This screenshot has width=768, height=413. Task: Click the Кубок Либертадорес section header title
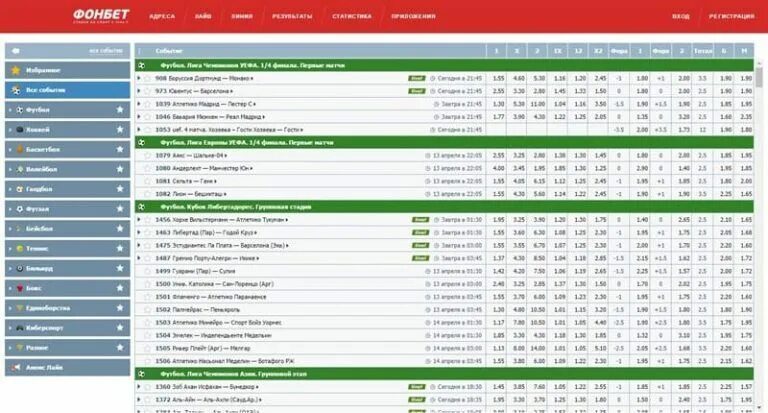tap(236, 207)
